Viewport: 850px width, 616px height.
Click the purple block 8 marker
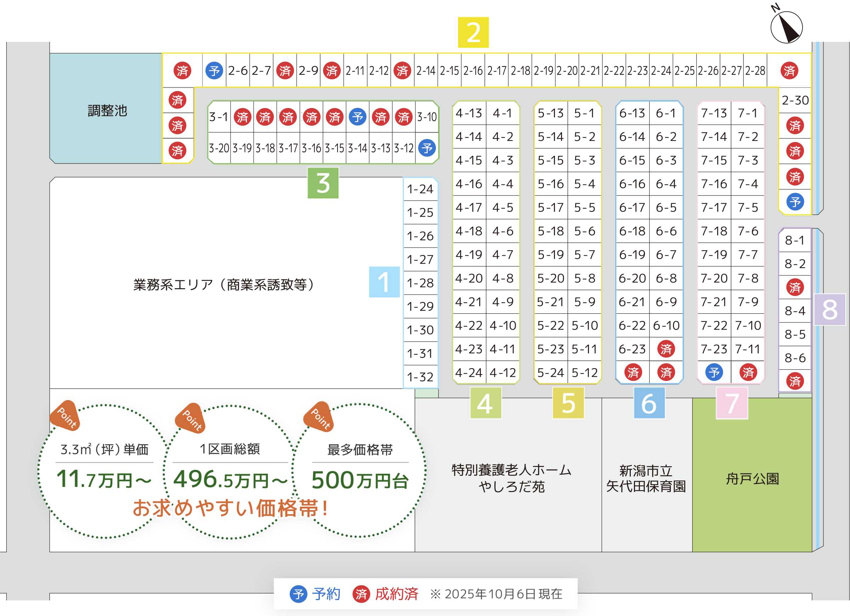830,309
